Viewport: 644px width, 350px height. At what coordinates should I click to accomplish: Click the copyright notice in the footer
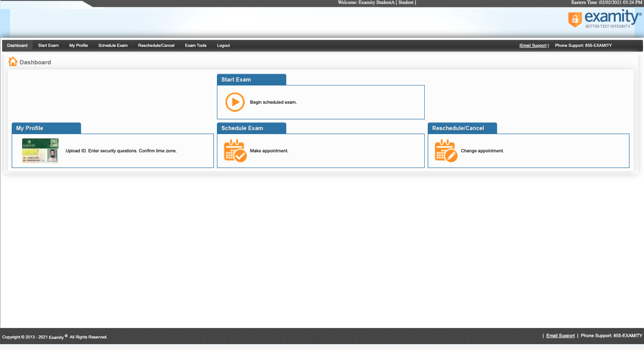(54, 337)
